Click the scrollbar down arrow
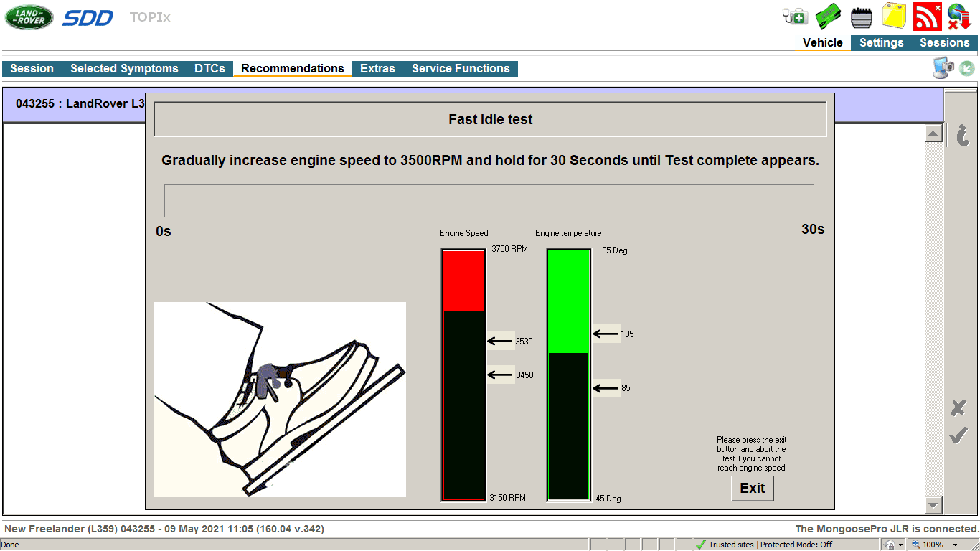 pyautogui.click(x=933, y=505)
